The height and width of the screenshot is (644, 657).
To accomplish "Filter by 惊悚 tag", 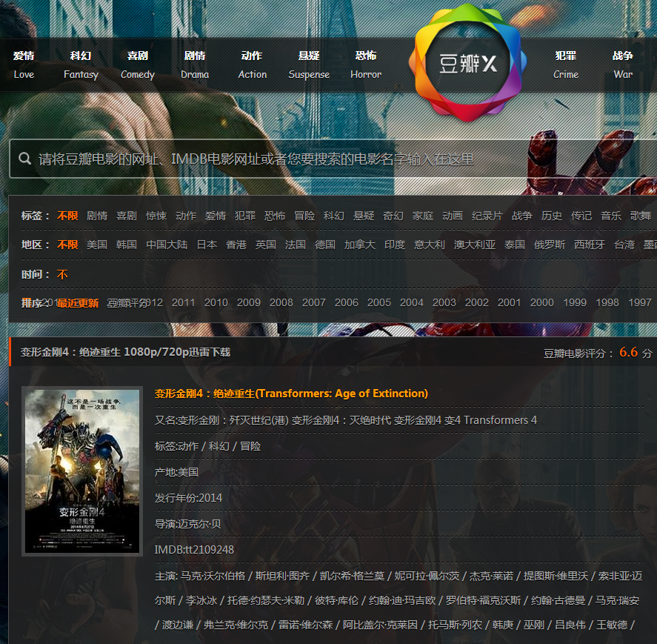I will pyautogui.click(x=156, y=216).
